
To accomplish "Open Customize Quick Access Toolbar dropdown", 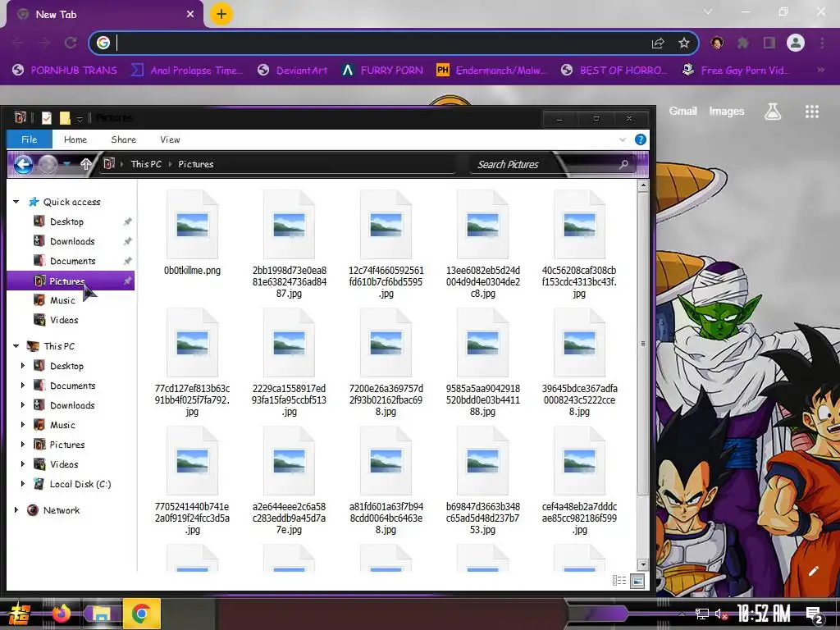I will click(x=80, y=119).
